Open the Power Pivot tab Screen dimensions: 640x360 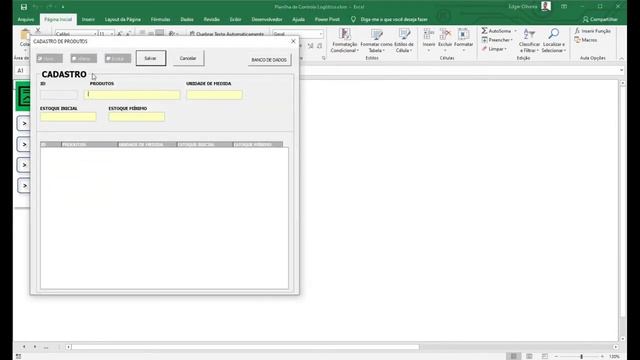click(327, 19)
